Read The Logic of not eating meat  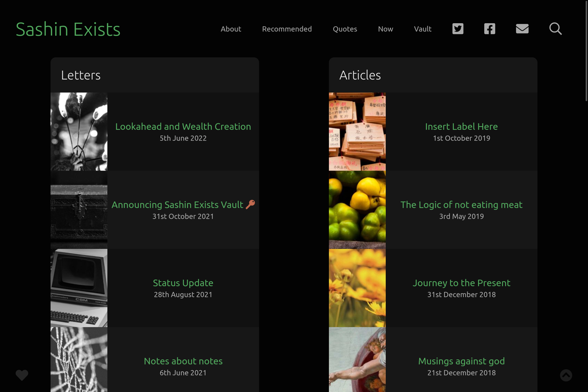(461, 204)
